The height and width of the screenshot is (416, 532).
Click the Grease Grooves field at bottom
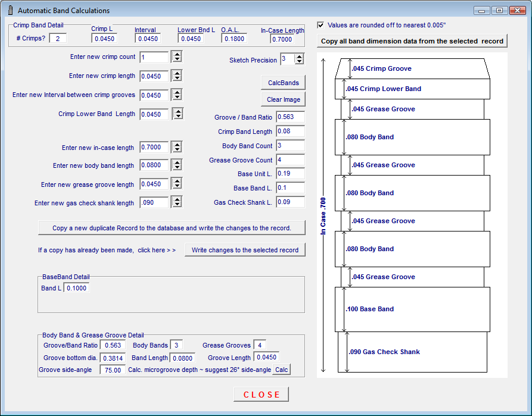[260, 345]
